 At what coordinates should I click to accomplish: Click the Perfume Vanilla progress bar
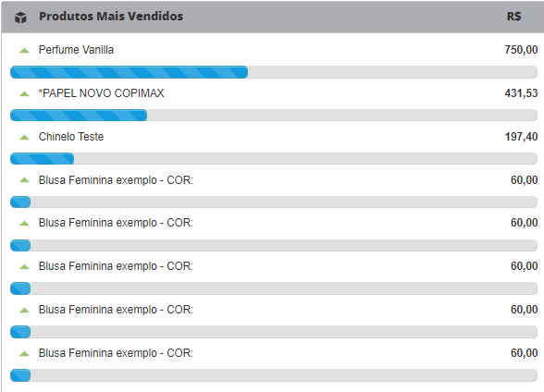coord(274,72)
